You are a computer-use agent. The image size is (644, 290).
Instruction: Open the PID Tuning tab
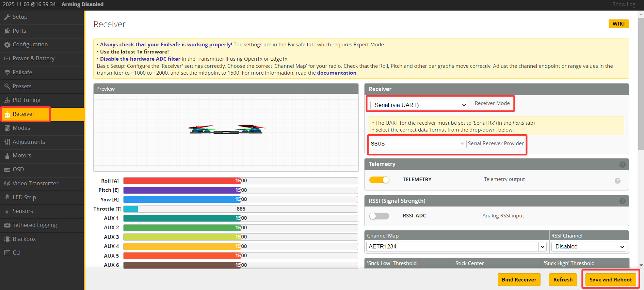[27, 100]
